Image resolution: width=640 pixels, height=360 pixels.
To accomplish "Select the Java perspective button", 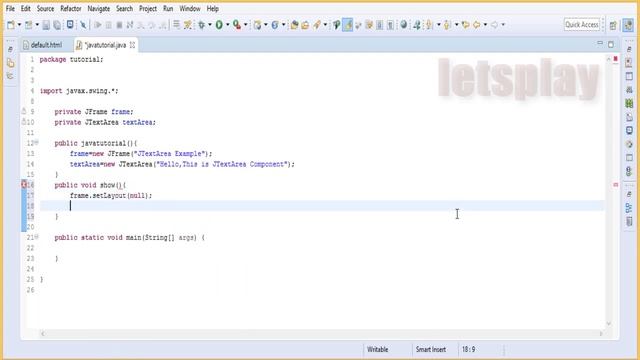I will [628, 25].
